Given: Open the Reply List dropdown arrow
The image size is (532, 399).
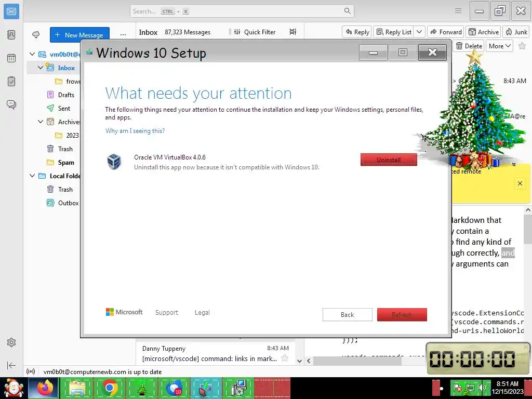Looking at the screenshot, I should (x=419, y=32).
